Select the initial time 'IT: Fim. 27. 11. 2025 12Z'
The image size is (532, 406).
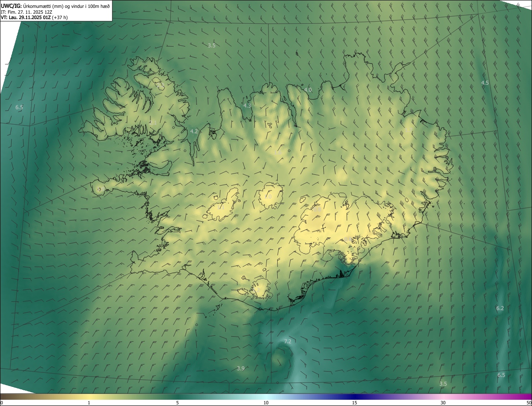26,12
